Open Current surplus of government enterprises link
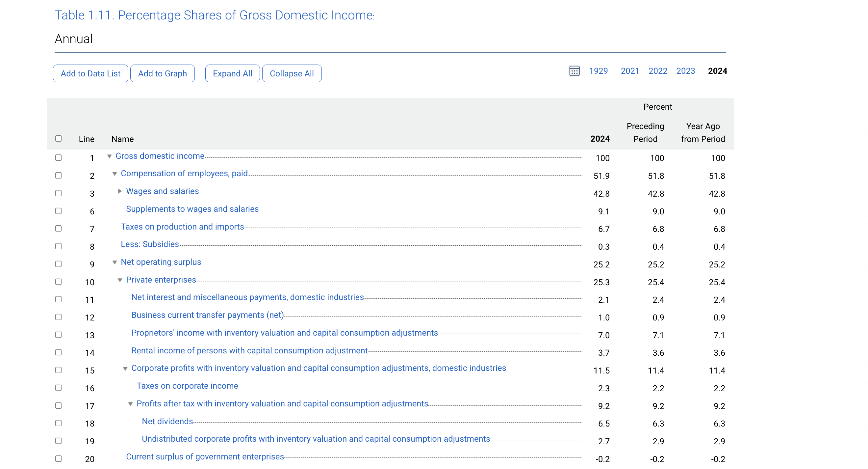 pyautogui.click(x=205, y=456)
